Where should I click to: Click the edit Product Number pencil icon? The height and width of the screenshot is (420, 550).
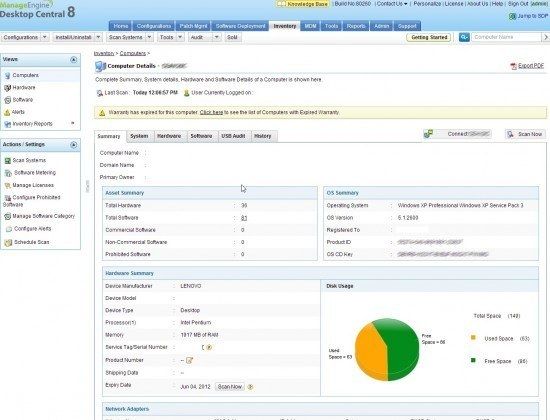tap(189, 360)
